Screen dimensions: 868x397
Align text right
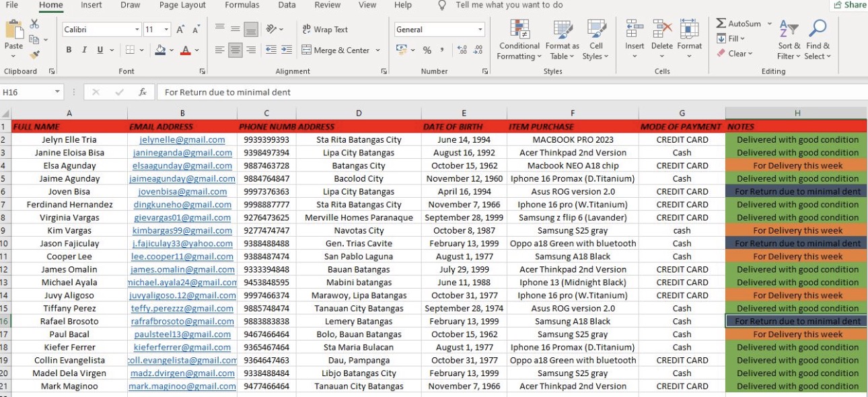tap(250, 50)
